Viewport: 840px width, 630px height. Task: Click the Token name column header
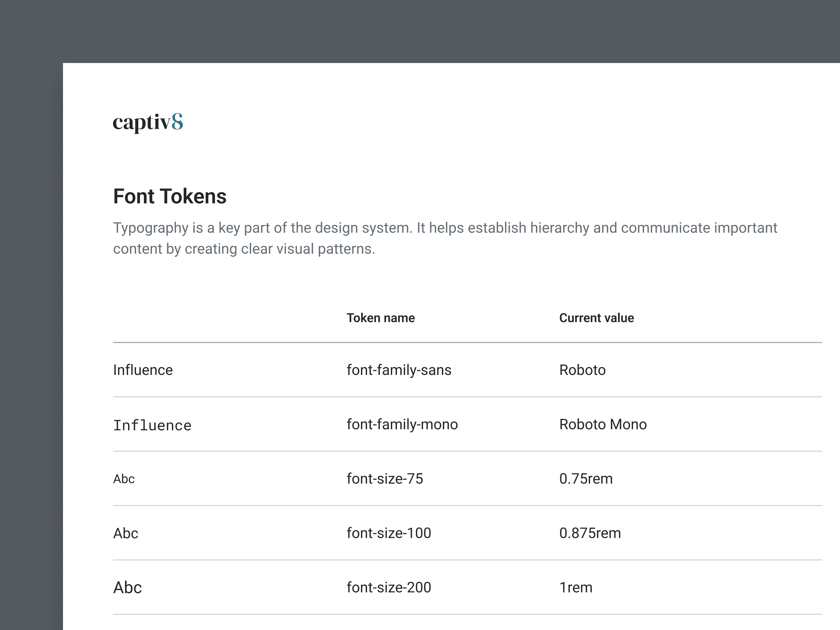[x=380, y=318]
